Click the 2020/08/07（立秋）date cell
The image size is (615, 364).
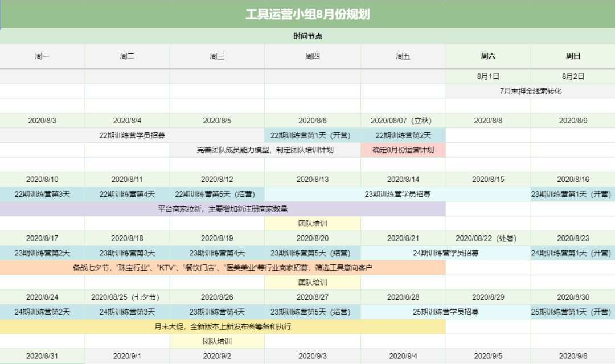point(403,121)
